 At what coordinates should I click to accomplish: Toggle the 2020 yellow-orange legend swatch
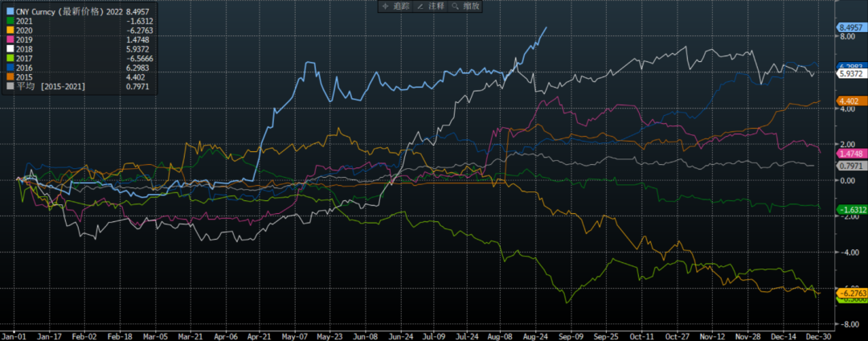(9, 32)
